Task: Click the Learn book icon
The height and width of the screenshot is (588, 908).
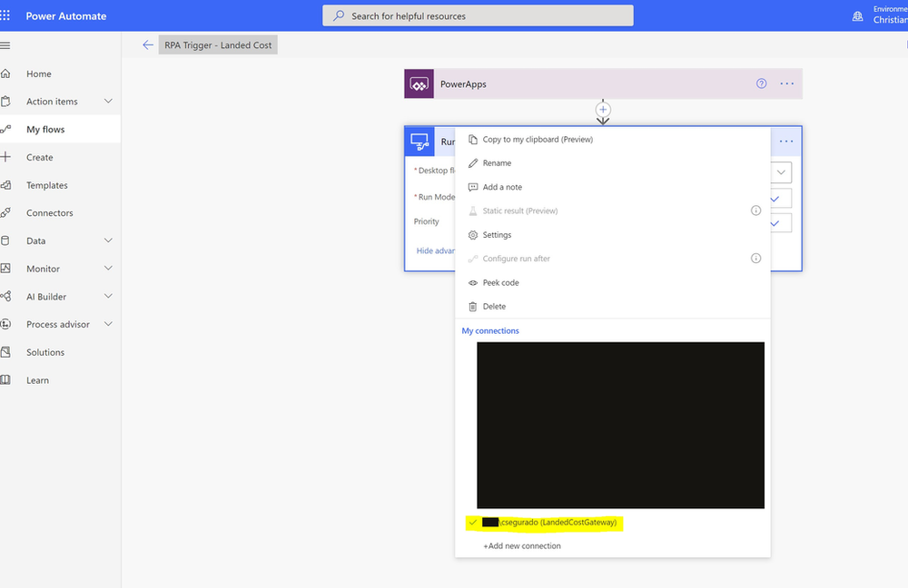Action: pos(5,380)
